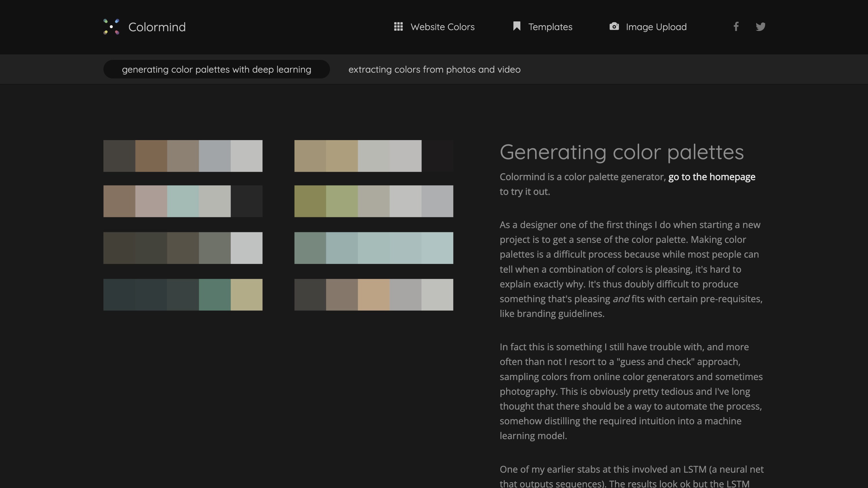Open the Twitter bird icon

tap(760, 27)
